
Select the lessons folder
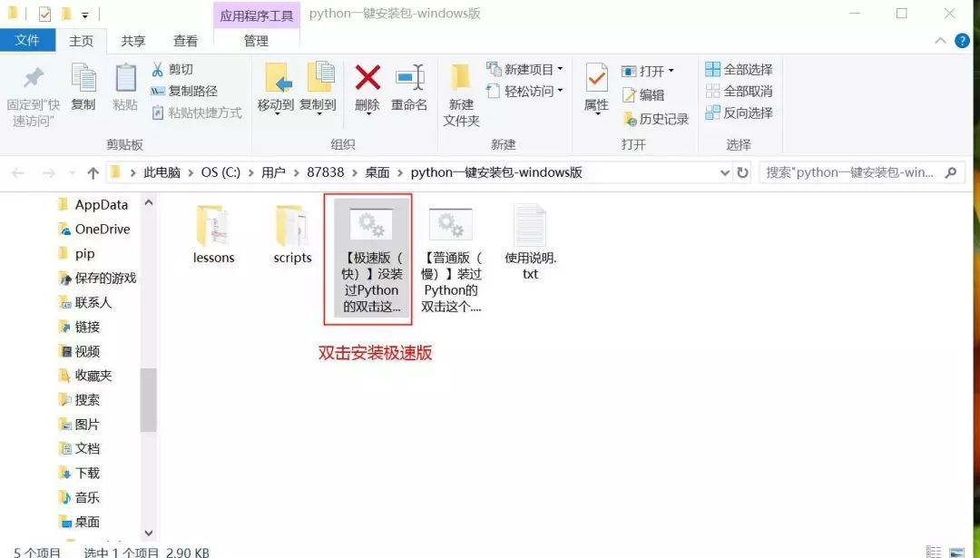tap(214, 235)
